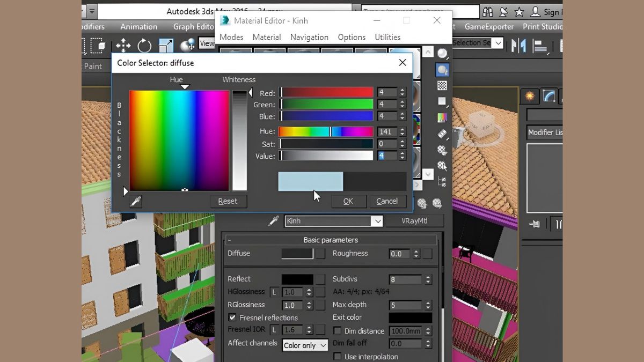Click the binoculars search icon
644x362 pixels.
pos(488,12)
